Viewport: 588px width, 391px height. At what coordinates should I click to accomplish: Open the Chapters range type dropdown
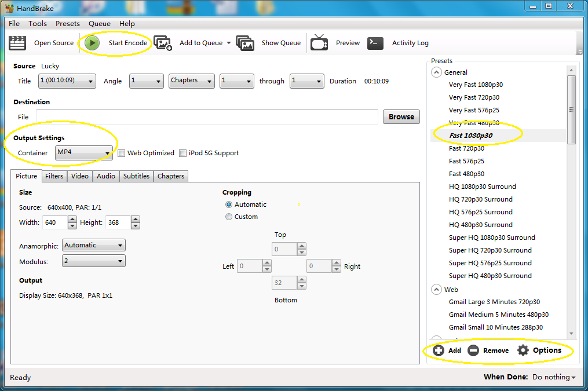(x=192, y=81)
